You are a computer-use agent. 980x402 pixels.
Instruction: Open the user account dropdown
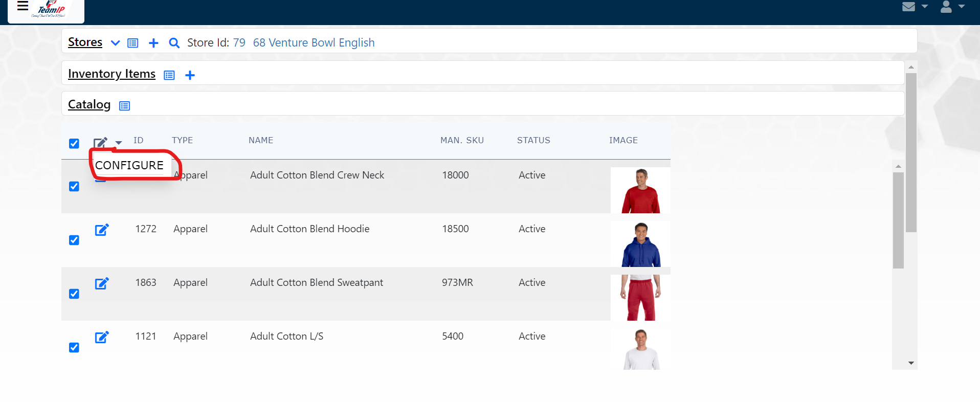click(x=952, y=7)
